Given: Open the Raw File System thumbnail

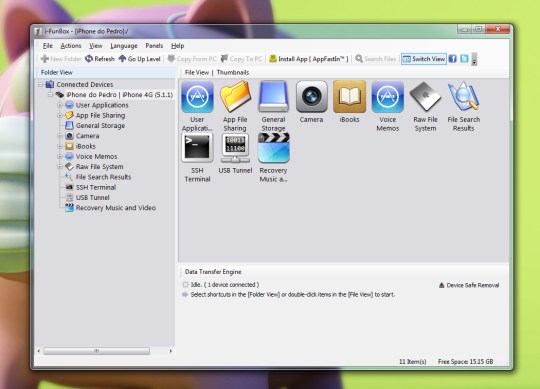Looking at the screenshot, I should tap(425, 97).
